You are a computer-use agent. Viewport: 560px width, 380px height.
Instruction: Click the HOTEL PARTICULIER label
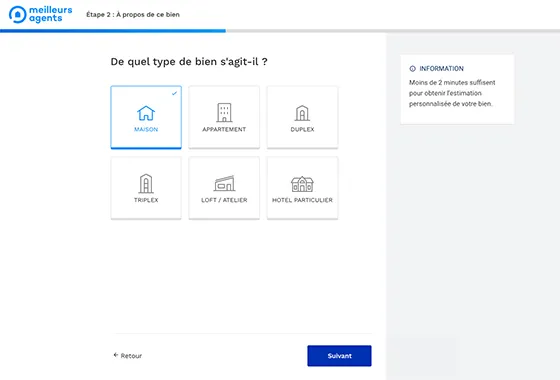coord(302,200)
